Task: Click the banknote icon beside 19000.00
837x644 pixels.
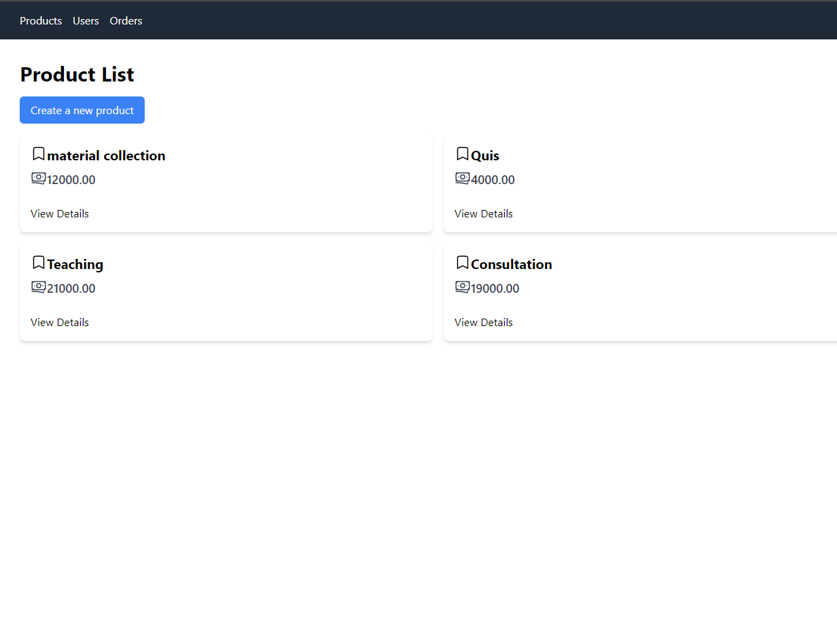Action: point(463,287)
